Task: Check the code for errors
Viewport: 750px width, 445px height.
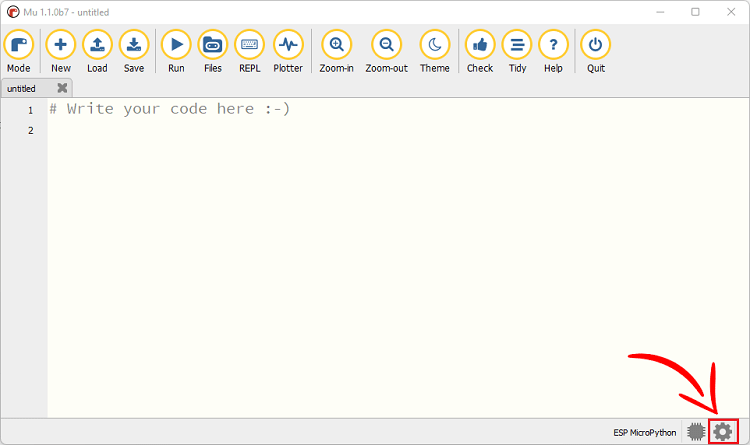Action: (x=480, y=51)
